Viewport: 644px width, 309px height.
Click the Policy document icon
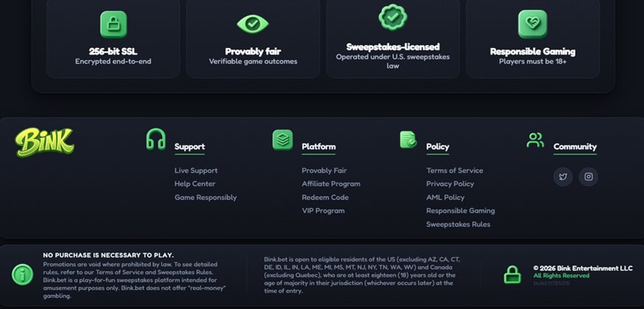(408, 140)
